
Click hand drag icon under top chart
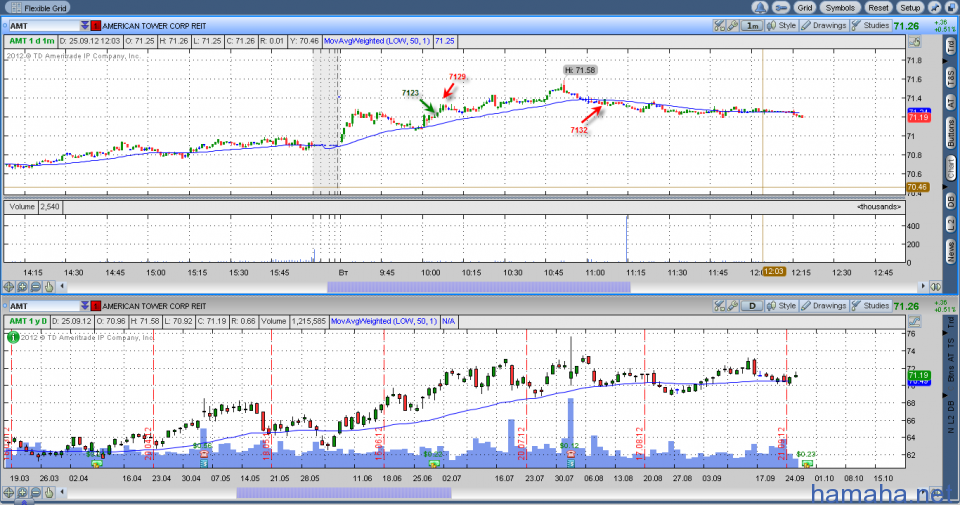49,286
